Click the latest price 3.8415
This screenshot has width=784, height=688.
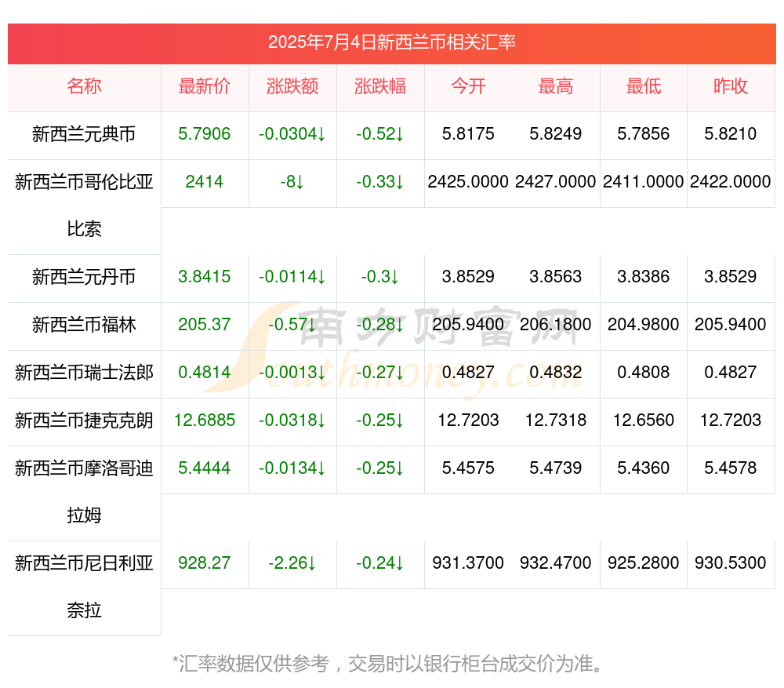[x=205, y=276]
